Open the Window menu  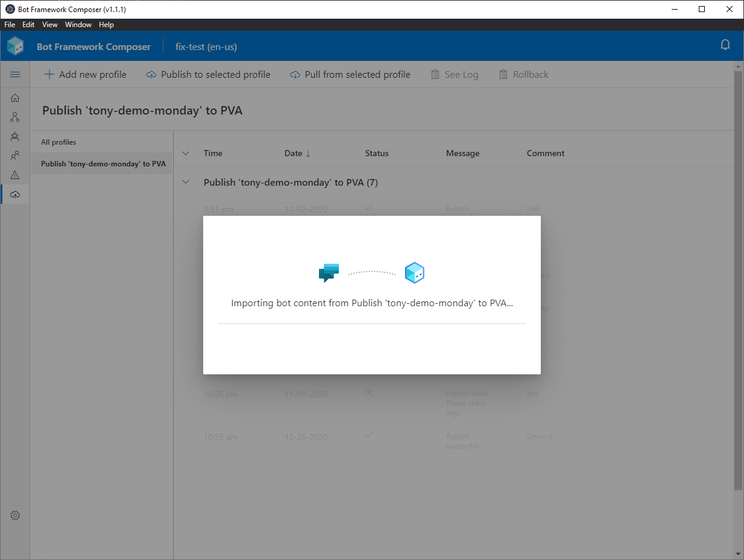tap(78, 25)
